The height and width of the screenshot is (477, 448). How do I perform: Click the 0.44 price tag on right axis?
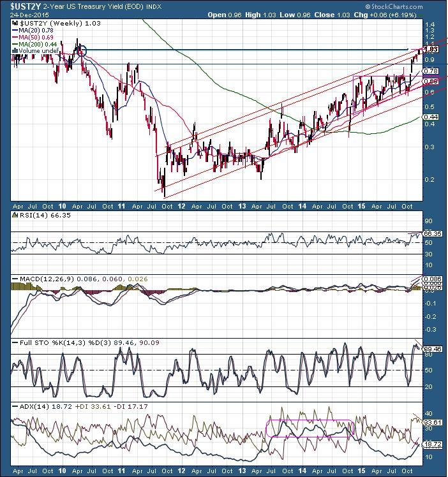tap(431, 117)
